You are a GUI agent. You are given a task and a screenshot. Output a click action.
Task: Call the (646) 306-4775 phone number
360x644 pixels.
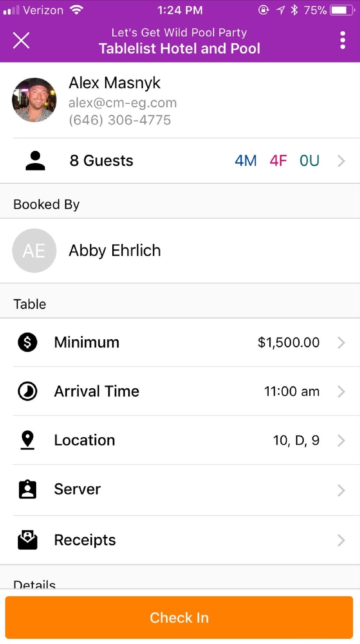point(120,120)
